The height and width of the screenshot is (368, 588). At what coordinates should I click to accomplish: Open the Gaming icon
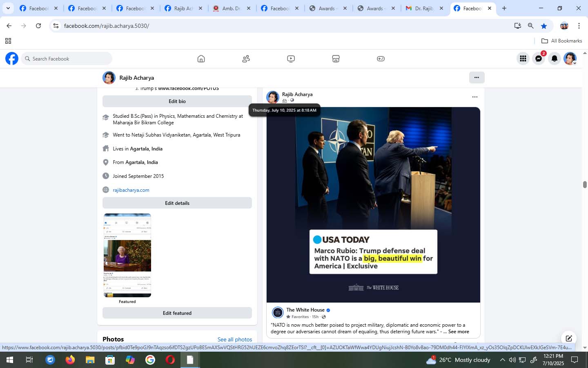[381, 59]
